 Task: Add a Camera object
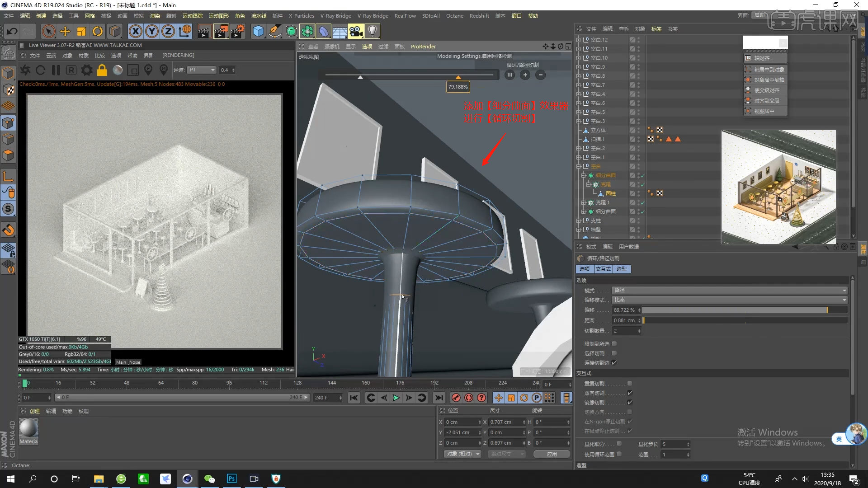click(x=356, y=31)
